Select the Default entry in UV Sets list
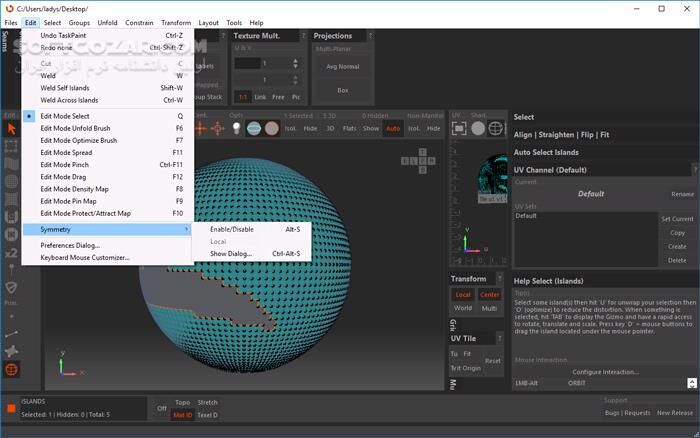 pyautogui.click(x=527, y=216)
